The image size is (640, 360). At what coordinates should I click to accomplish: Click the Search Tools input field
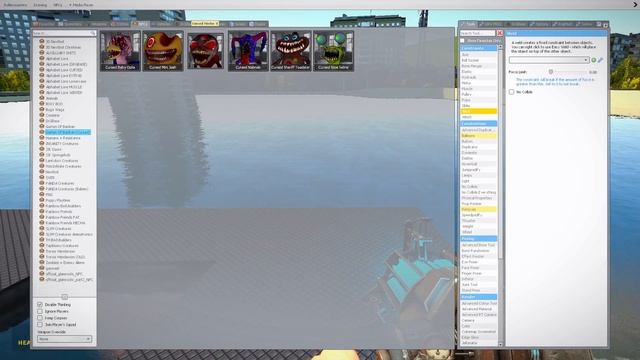tap(477, 33)
